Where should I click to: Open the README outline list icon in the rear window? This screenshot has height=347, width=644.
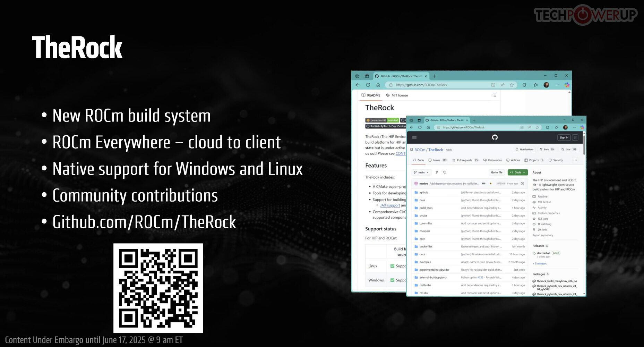pos(495,95)
